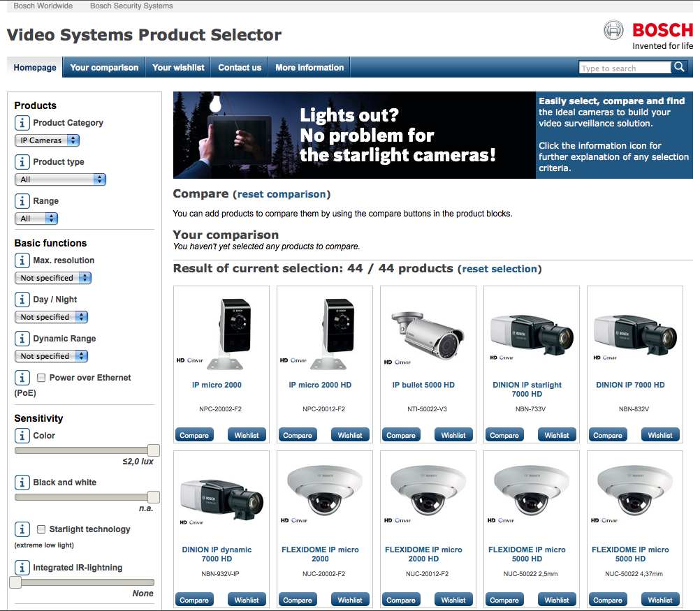Click the reset selection link
The image size is (700, 611).
500,269
